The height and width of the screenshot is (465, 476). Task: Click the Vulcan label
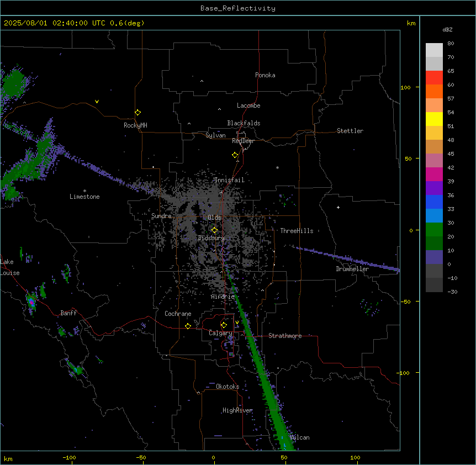coord(300,437)
